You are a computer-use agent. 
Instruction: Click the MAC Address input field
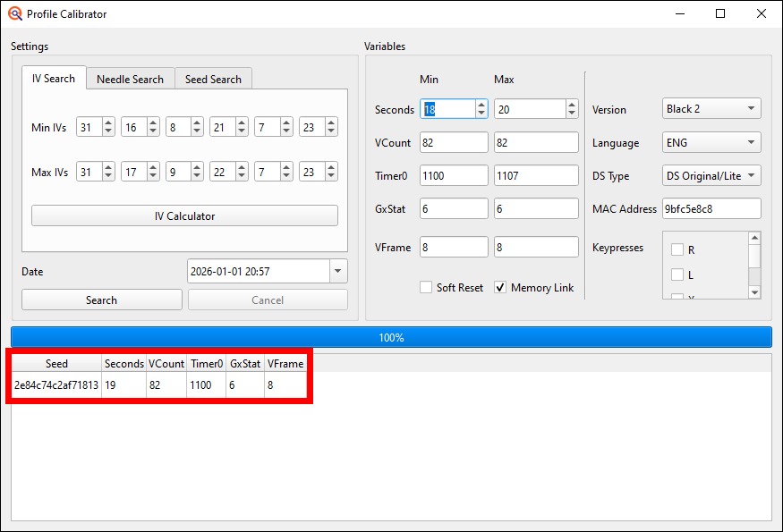711,207
